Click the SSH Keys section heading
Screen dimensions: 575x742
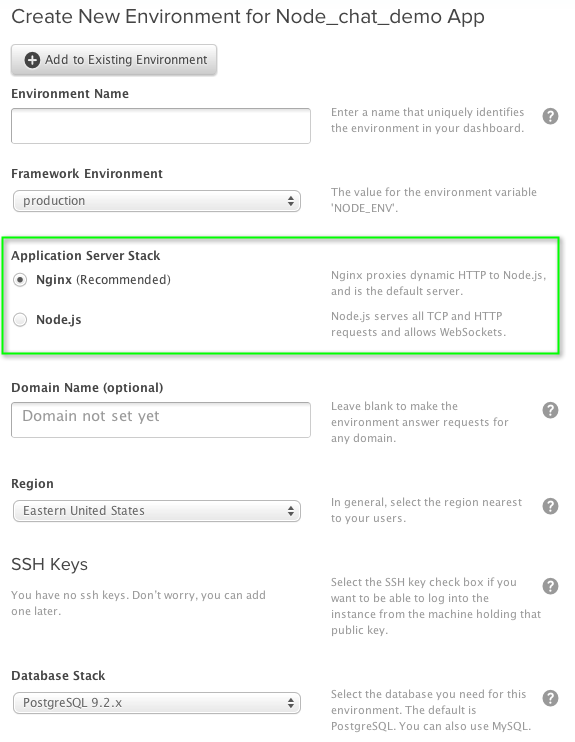click(x=50, y=564)
